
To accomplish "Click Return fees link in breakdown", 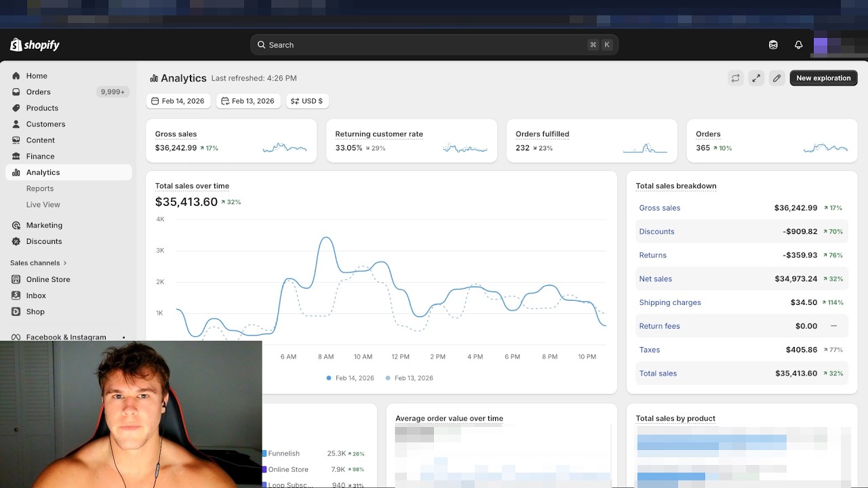I will point(659,326).
